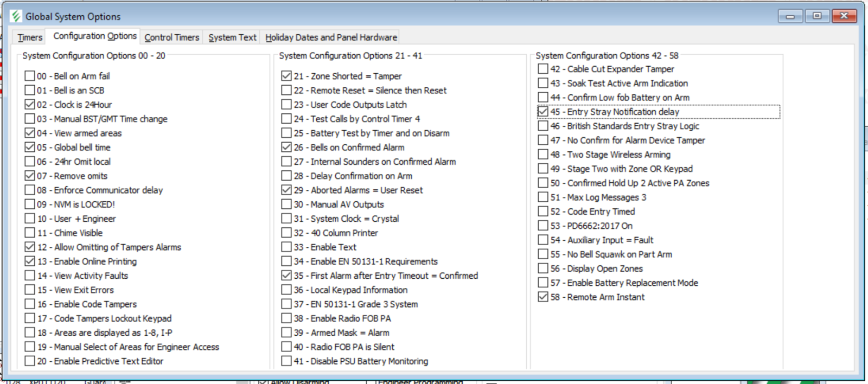Click the Global System Options title icon

(x=16, y=16)
